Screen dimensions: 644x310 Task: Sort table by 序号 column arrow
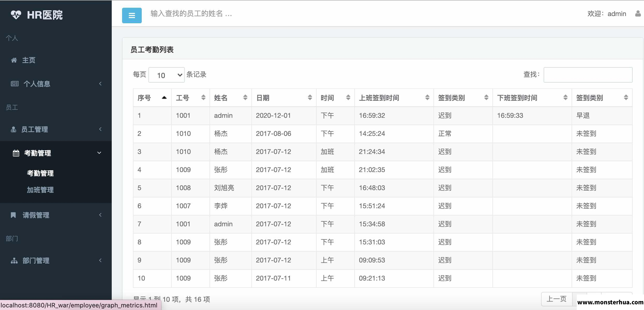click(x=164, y=98)
